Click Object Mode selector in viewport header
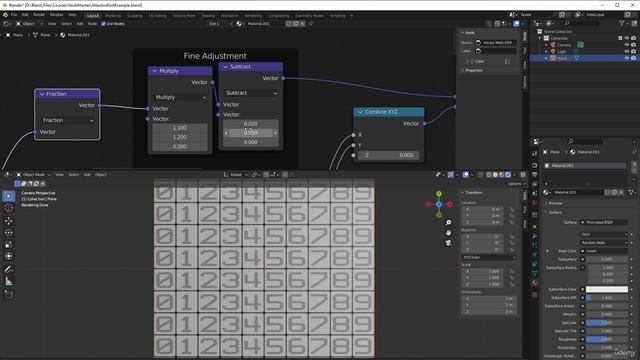 33,175
